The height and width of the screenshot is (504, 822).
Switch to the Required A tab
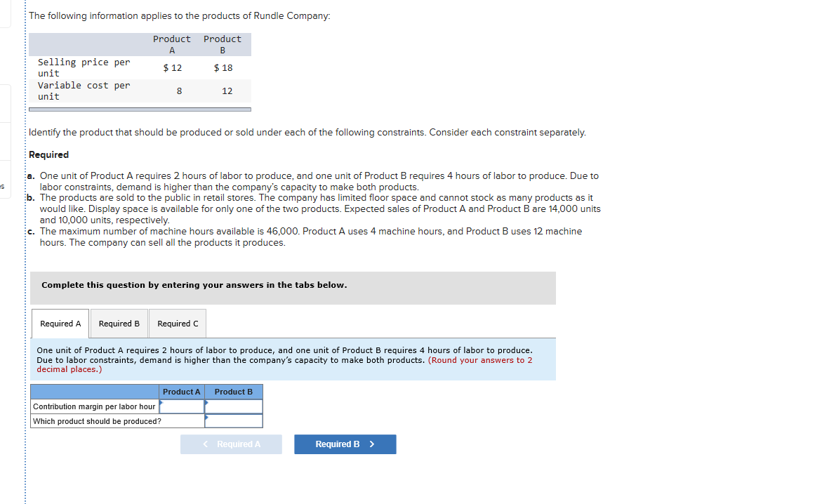pyautogui.click(x=60, y=324)
